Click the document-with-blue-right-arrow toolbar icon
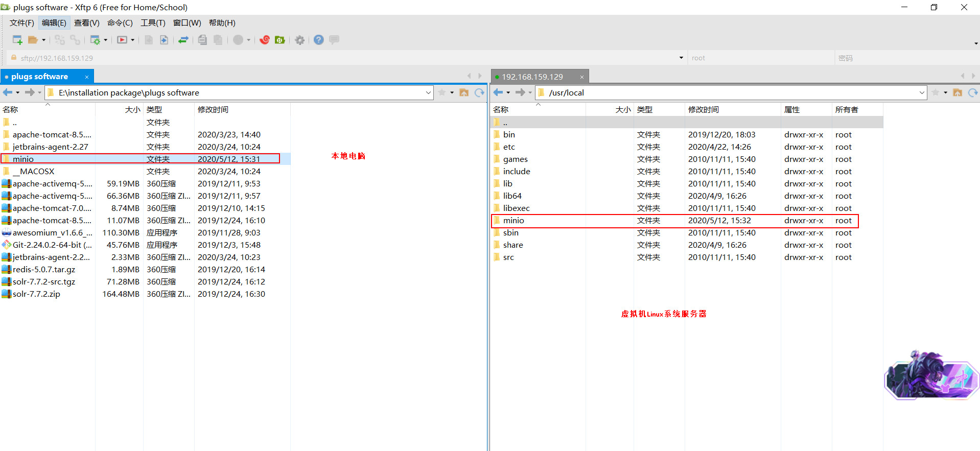The image size is (980, 451). 164,40
